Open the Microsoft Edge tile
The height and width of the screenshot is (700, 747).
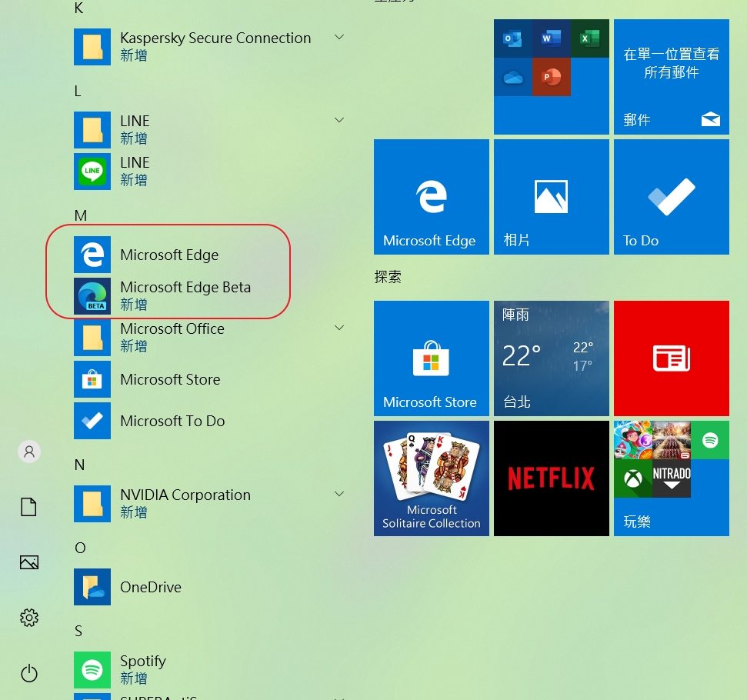tap(431, 197)
